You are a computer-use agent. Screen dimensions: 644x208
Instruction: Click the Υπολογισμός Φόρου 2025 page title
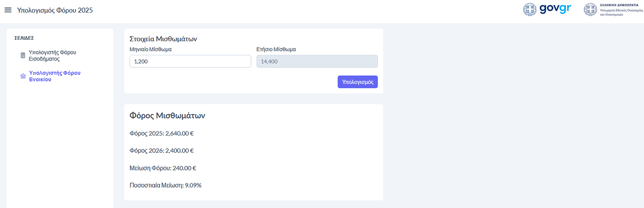pos(55,10)
